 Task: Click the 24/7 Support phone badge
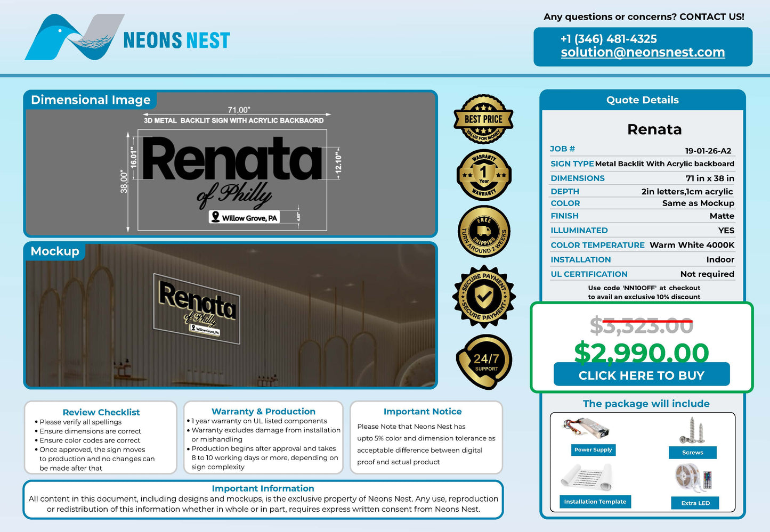tap(484, 362)
